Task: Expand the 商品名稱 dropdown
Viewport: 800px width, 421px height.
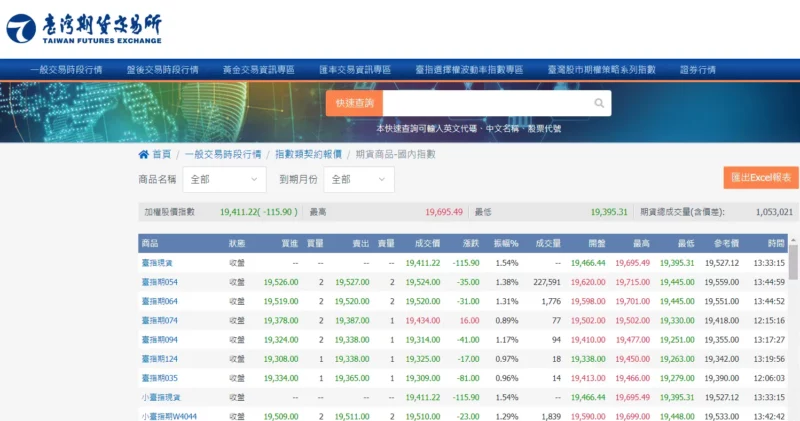Action: point(224,180)
